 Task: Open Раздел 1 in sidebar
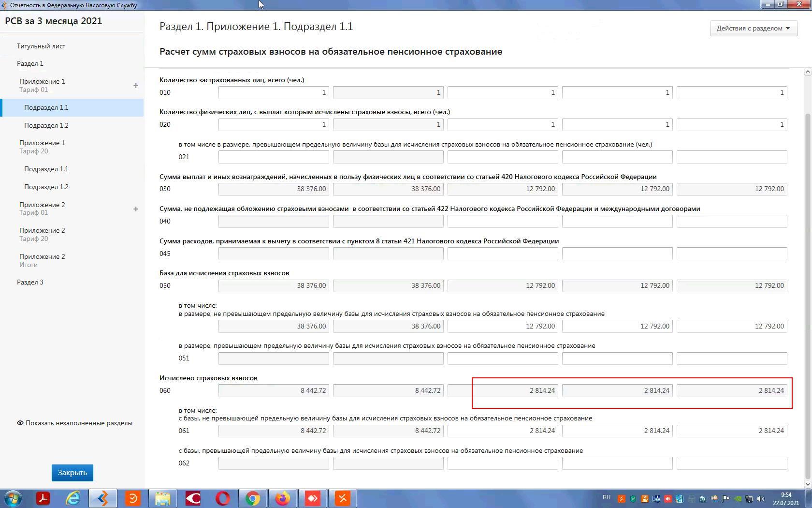click(x=30, y=63)
